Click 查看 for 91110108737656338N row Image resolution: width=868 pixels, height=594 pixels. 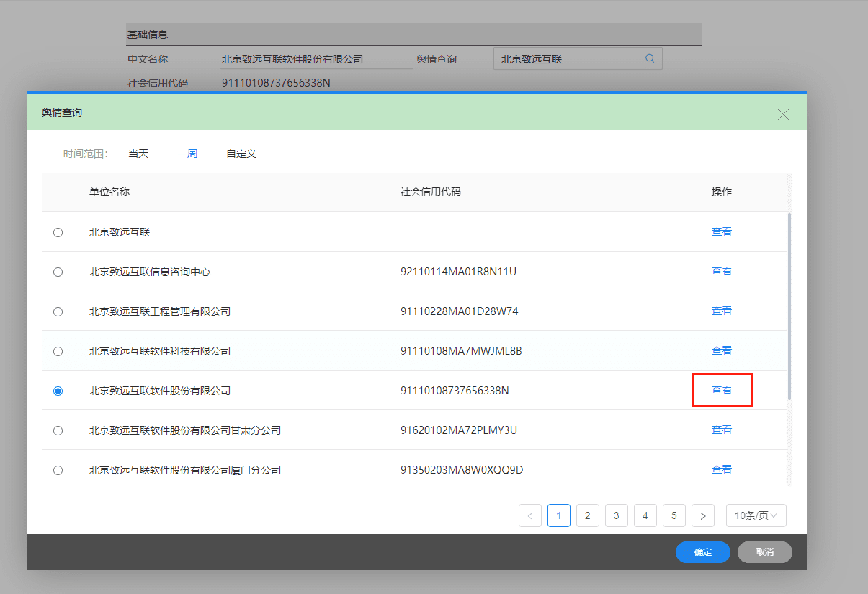(x=722, y=390)
